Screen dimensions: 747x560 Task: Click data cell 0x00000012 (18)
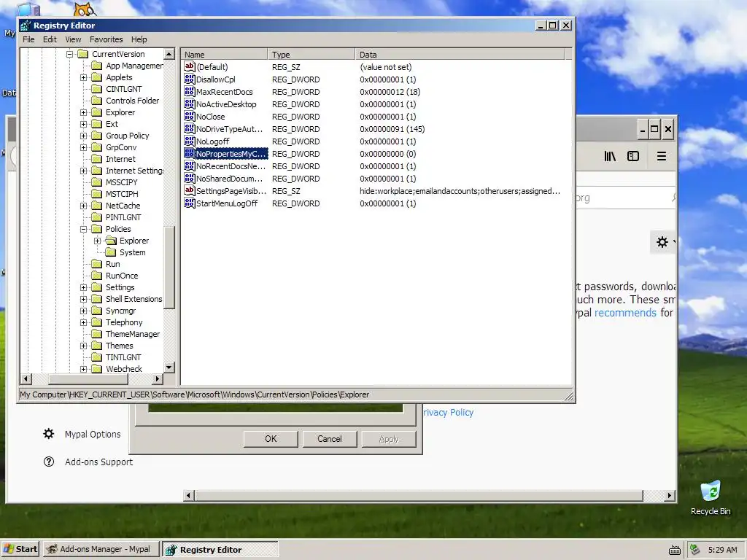pyautogui.click(x=390, y=92)
